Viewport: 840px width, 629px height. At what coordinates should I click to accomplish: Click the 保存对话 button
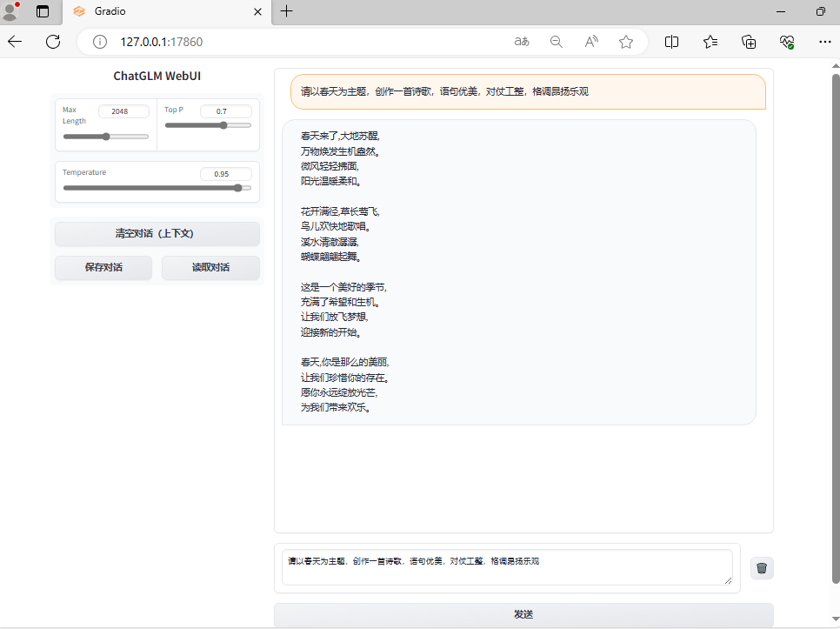[103, 268]
